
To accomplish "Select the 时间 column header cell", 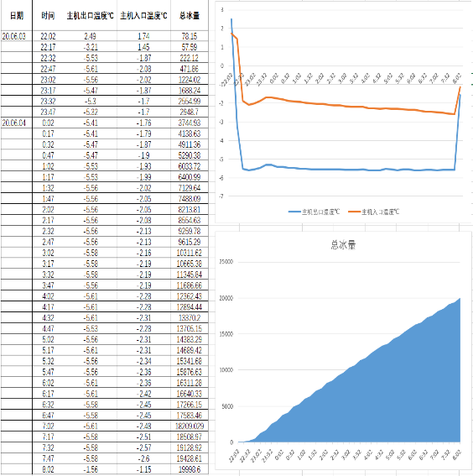I will pos(48,15).
